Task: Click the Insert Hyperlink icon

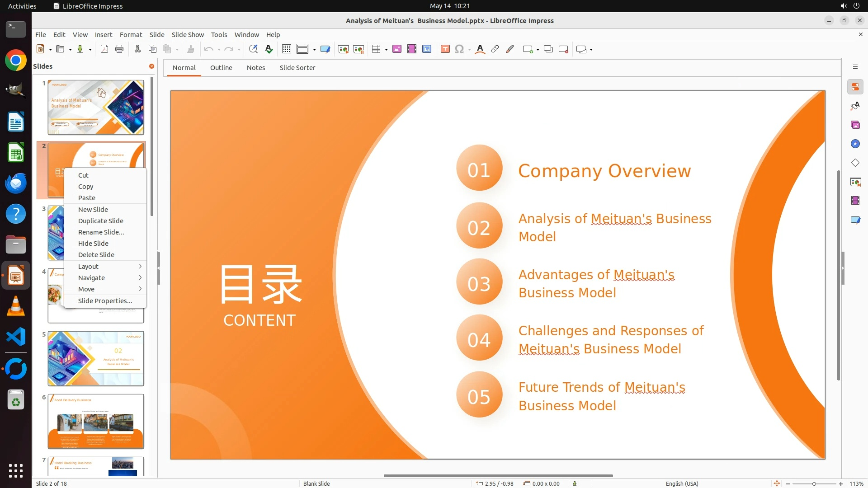Action: tap(495, 49)
